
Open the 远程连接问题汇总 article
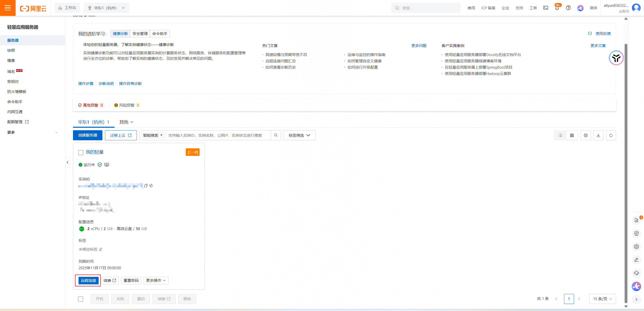click(x=281, y=61)
